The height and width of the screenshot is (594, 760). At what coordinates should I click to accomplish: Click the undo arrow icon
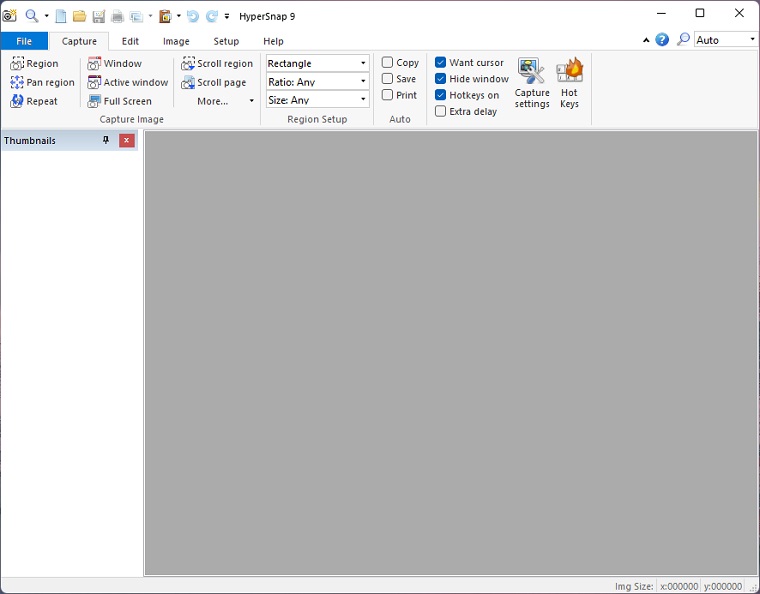click(x=193, y=16)
